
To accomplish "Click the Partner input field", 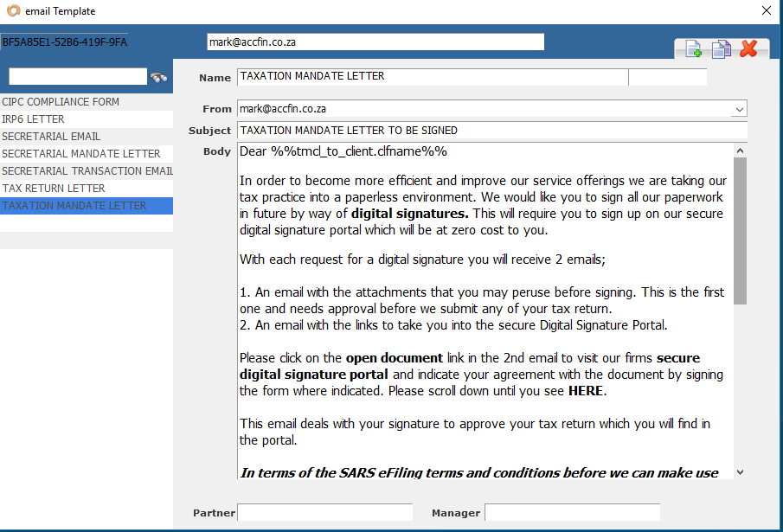I will point(324,513).
